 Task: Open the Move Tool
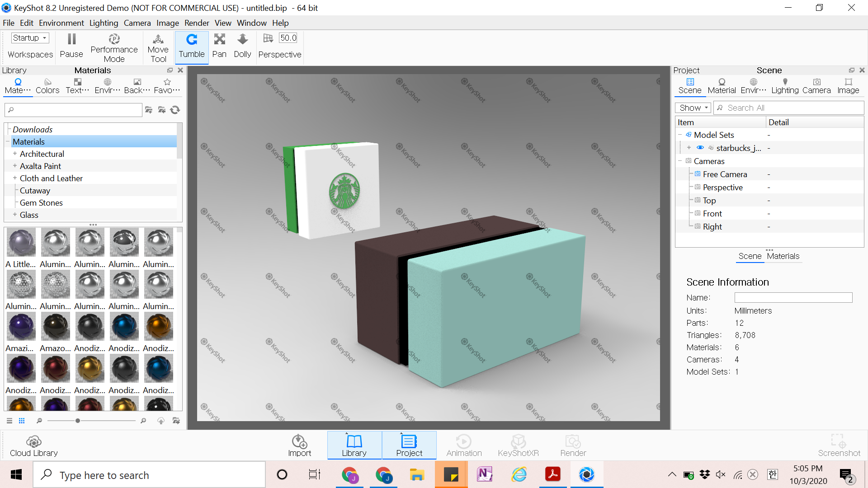click(x=158, y=48)
